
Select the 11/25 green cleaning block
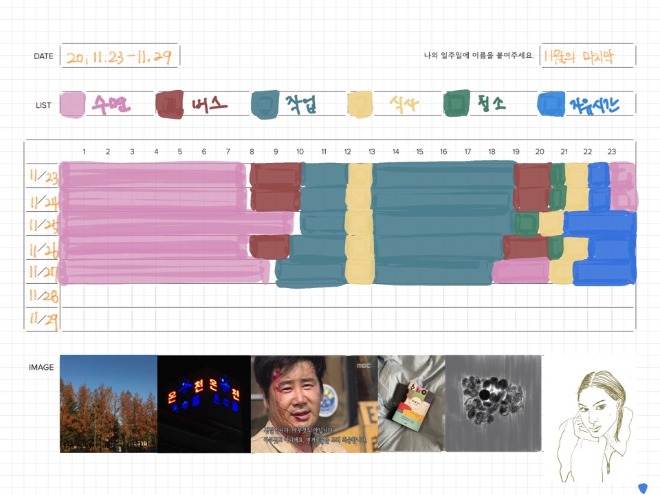526,224
